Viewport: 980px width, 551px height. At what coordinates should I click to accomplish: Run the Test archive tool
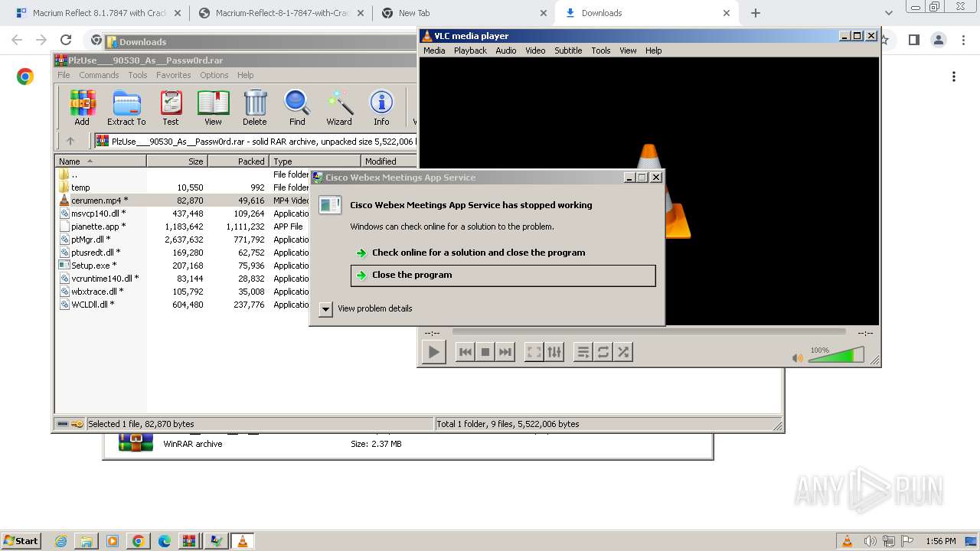(x=171, y=107)
